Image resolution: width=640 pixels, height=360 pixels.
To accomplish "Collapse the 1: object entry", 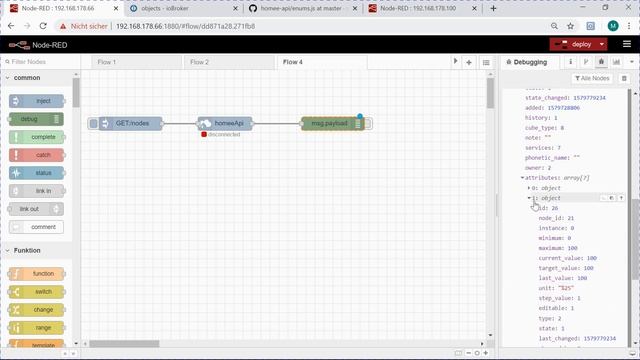I will pos(529,198).
